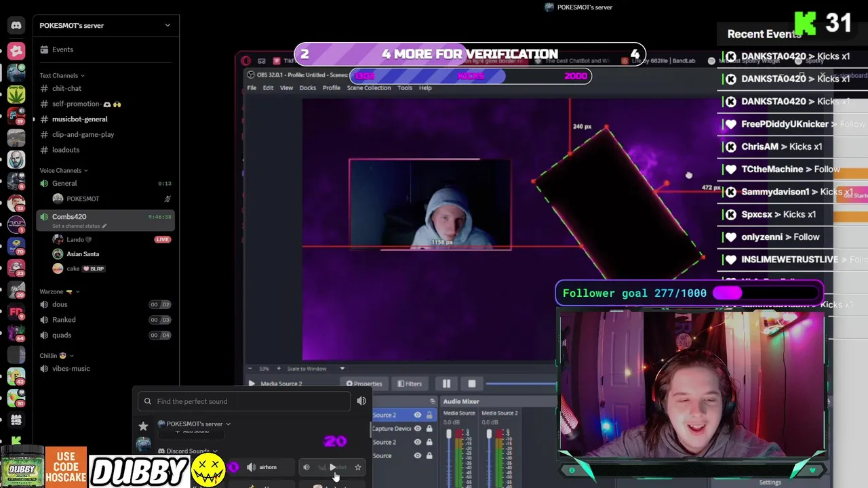
Task: Collapse the Chillin category
Action: 56,356
